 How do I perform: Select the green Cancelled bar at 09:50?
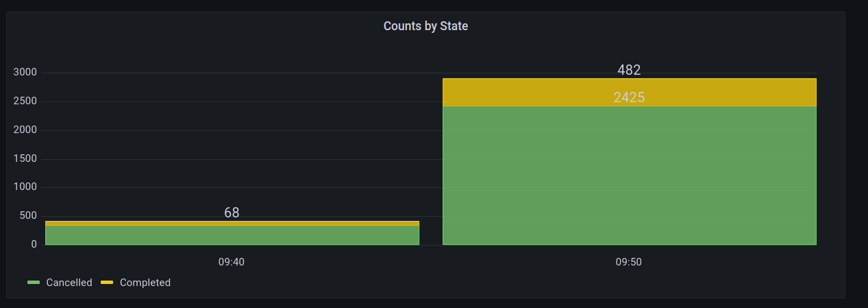click(630, 176)
